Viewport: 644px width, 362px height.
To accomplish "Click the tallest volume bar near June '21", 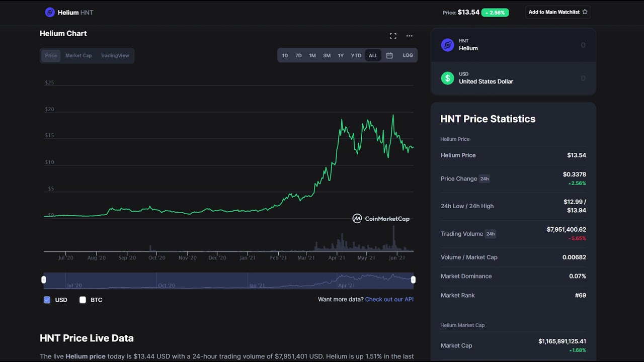I will coord(393,238).
